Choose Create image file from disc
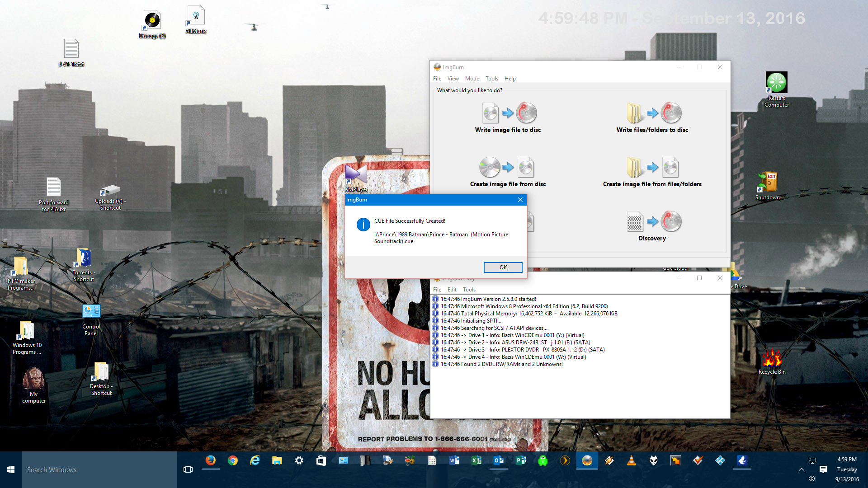This screenshot has width=868, height=488. [x=508, y=172]
